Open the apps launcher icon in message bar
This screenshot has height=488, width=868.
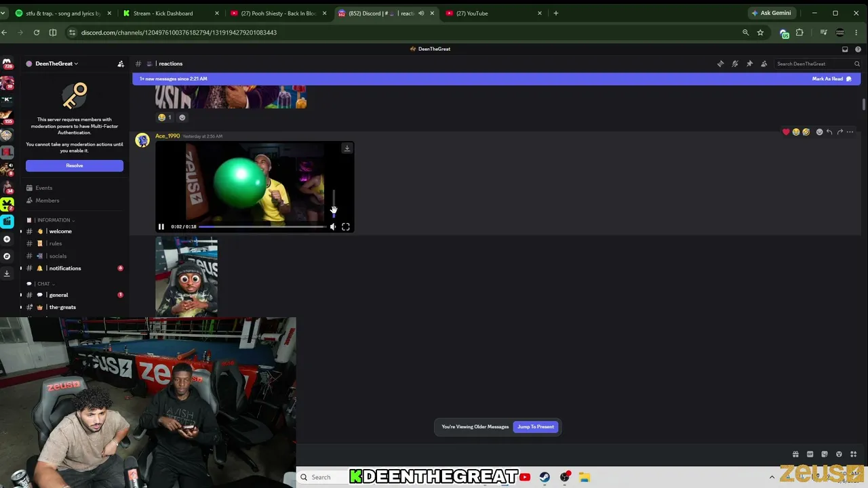[x=853, y=454]
